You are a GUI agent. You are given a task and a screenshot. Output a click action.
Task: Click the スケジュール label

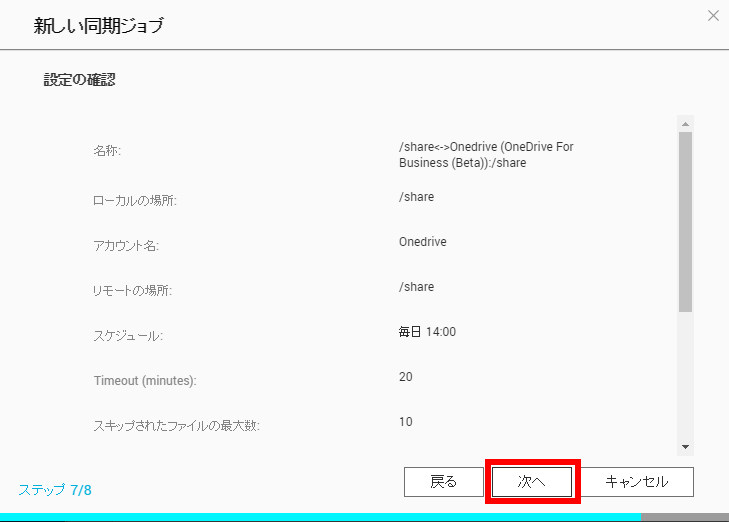(x=128, y=336)
